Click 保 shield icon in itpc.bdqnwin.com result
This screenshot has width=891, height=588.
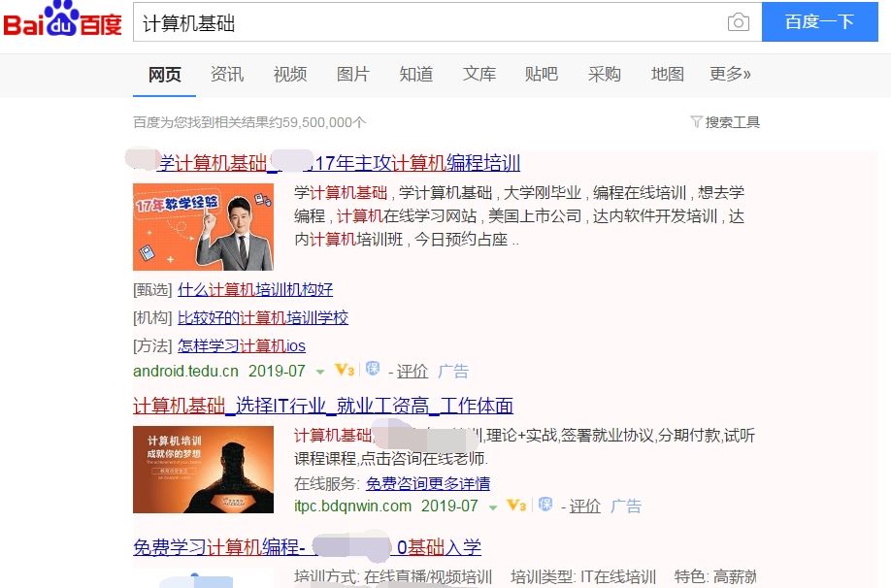[545, 504]
